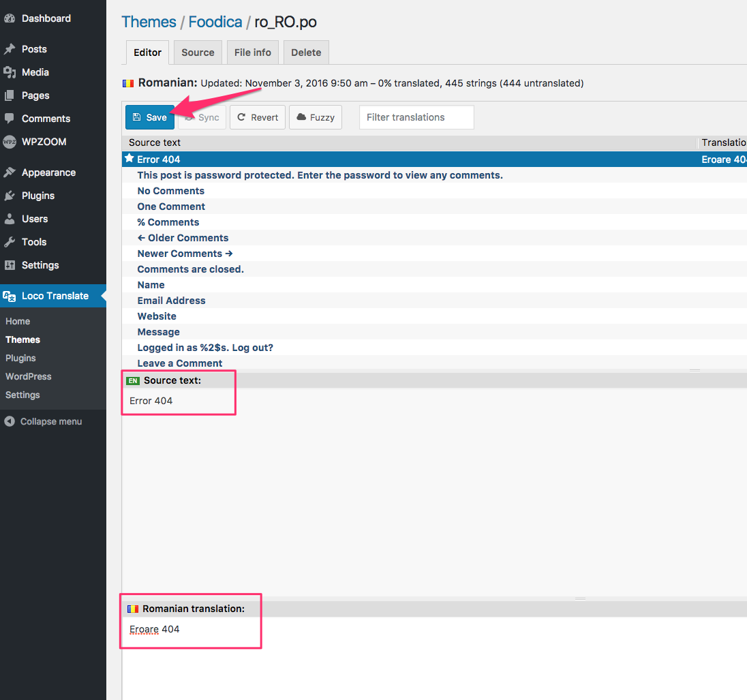Click the Users person icon
747x700 pixels.
[10, 219]
